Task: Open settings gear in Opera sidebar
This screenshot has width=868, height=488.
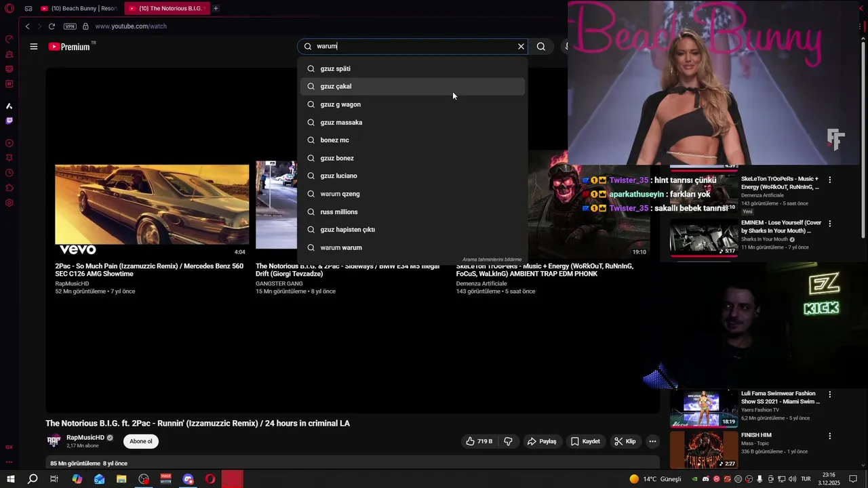Action: point(9,203)
